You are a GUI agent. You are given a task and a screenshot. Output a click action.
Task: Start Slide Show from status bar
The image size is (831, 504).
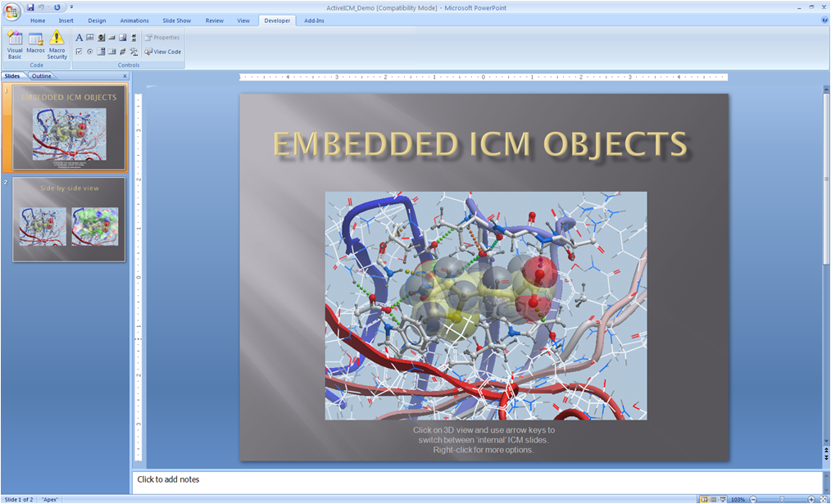[x=722, y=500]
